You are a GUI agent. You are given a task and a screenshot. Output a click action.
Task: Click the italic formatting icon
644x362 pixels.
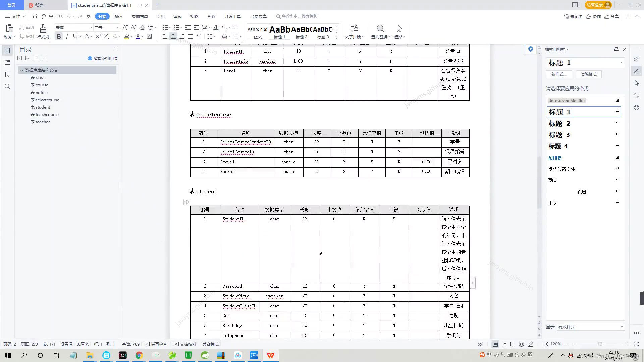(67, 36)
